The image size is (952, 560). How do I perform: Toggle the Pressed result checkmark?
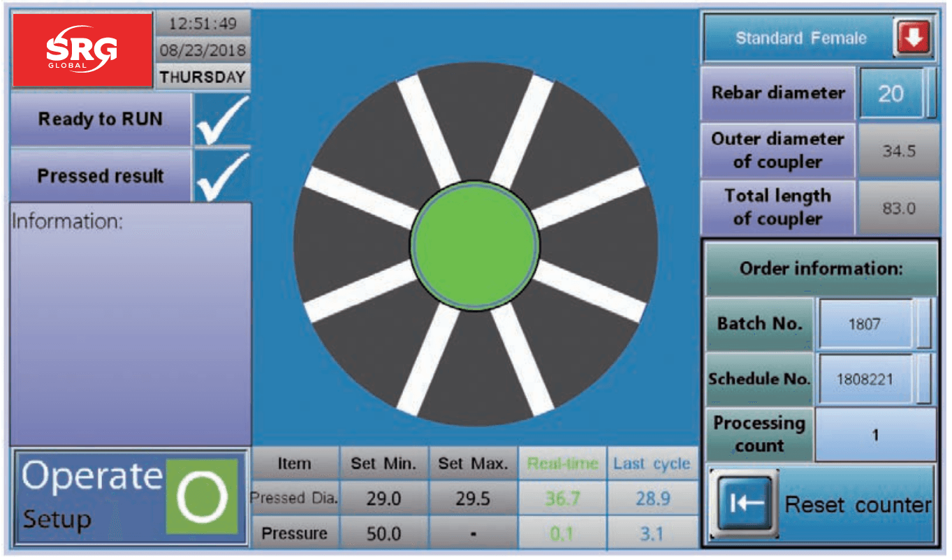pyautogui.click(x=221, y=176)
